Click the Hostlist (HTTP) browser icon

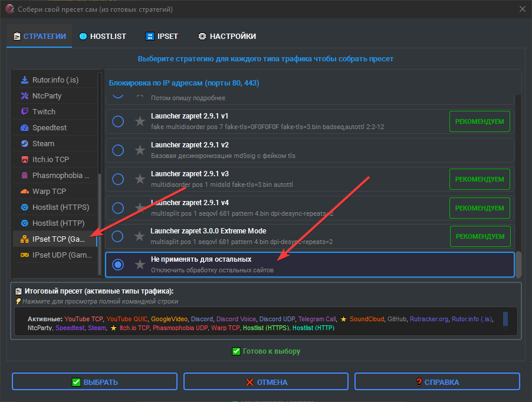pos(25,223)
